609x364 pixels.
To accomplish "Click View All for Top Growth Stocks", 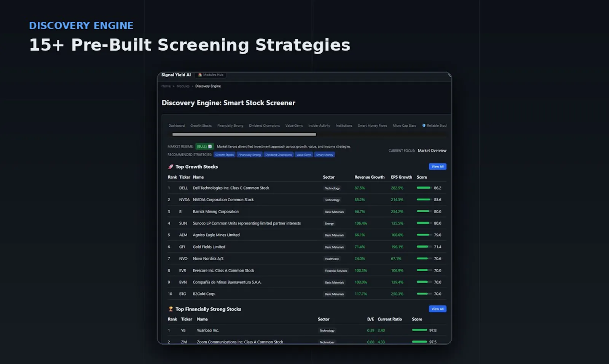I will (x=437, y=167).
